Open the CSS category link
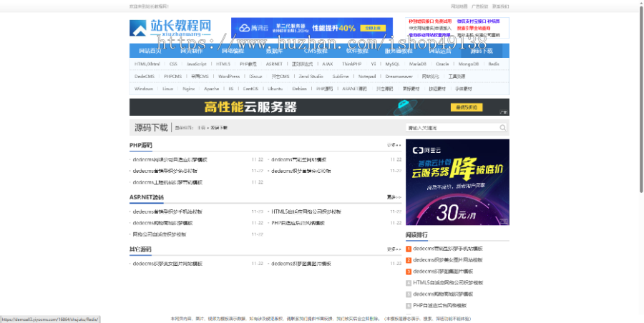The image size is (644, 323). tap(173, 64)
